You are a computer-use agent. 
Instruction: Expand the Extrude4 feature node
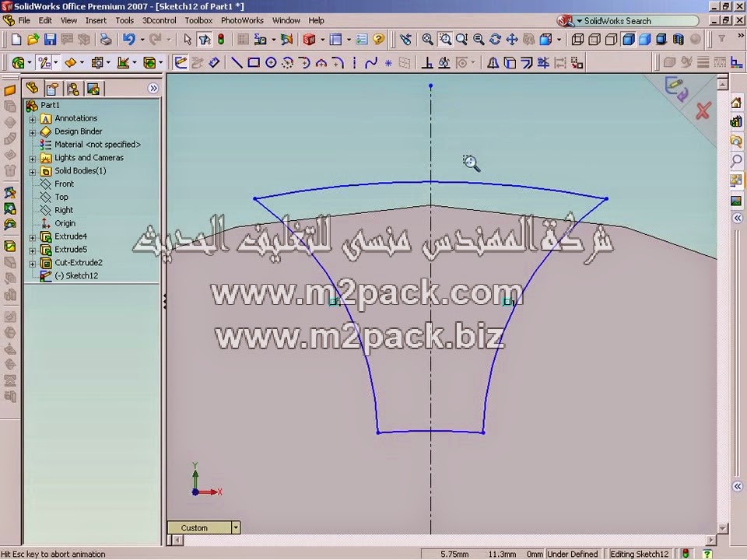coord(33,238)
